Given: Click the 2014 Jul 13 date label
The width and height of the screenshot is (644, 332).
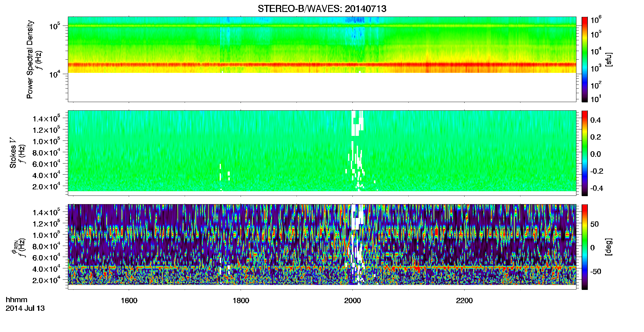Looking at the screenshot, I should (x=25, y=308).
